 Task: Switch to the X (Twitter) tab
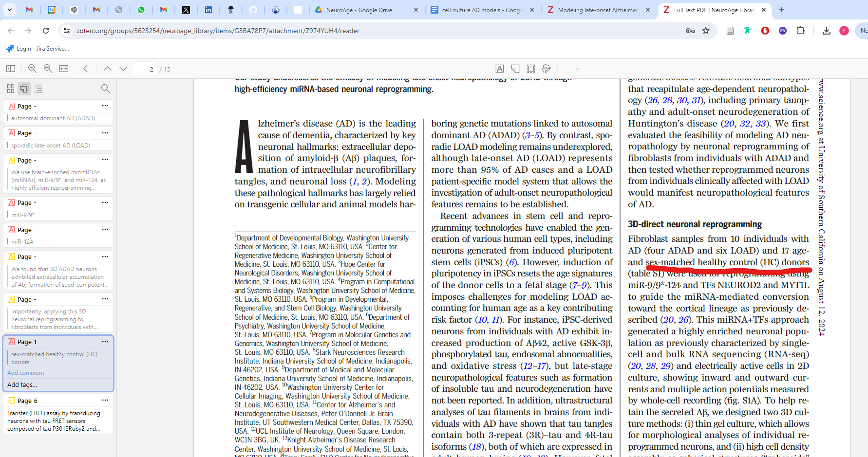point(186,10)
